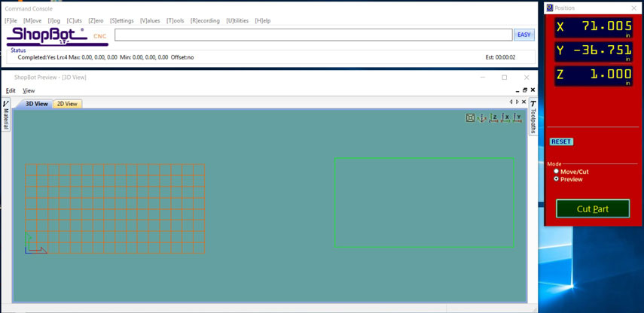Image resolution: width=644 pixels, height=313 pixels.
Task: Minimize the ShopBot Preview window
Action: (483, 77)
